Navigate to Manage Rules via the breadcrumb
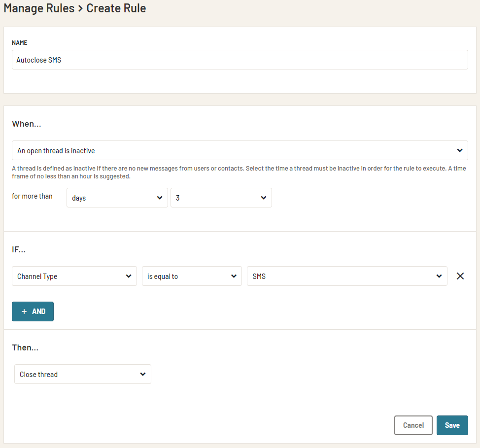480x448 pixels. coord(39,8)
